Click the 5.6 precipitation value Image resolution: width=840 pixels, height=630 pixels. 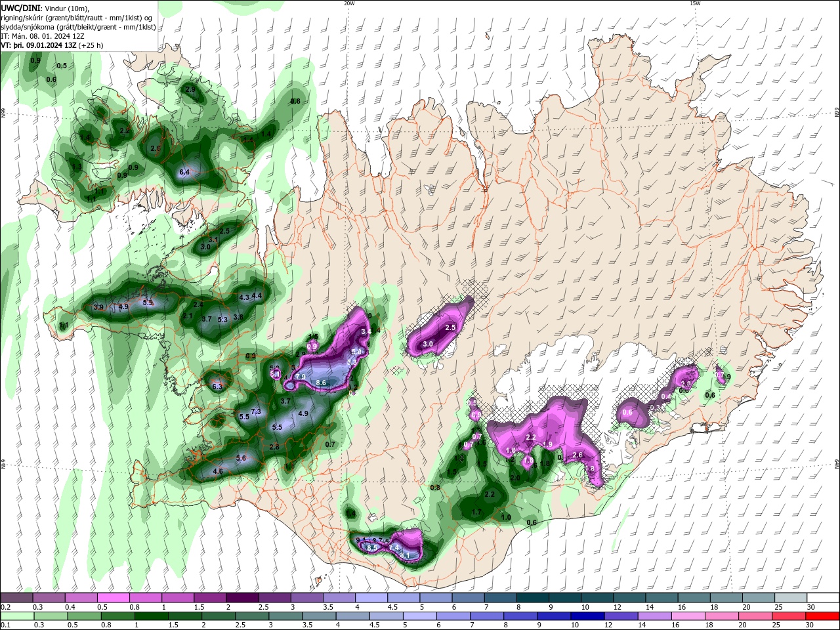pos(241,458)
